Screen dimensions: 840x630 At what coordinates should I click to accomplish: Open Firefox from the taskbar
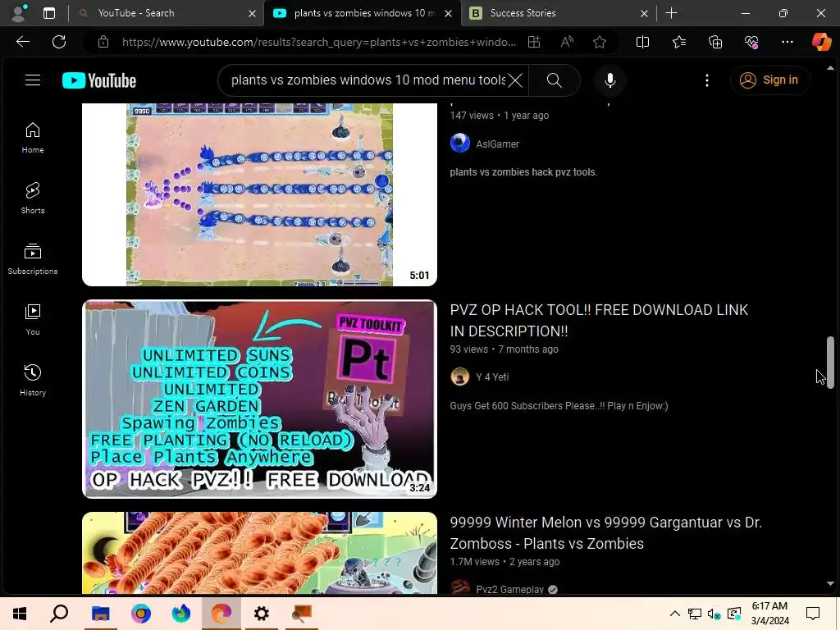181,614
